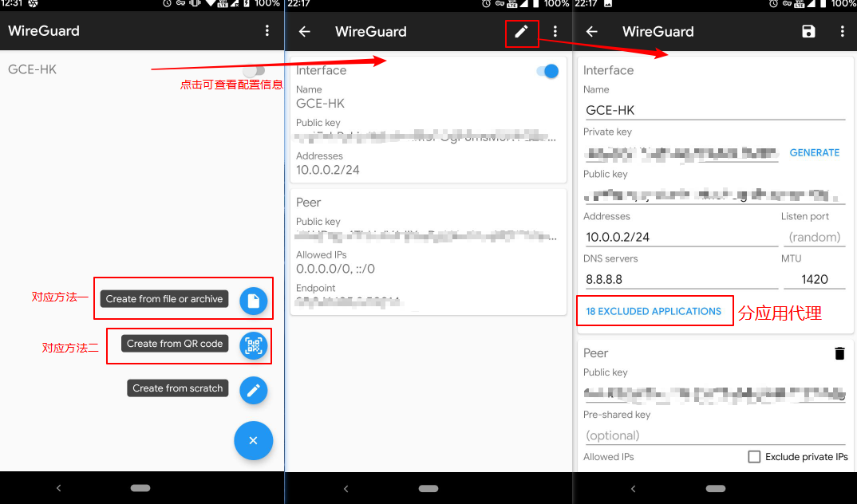857x504 pixels.
Task: Select the QR code scan icon
Action: click(x=254, y=344)
